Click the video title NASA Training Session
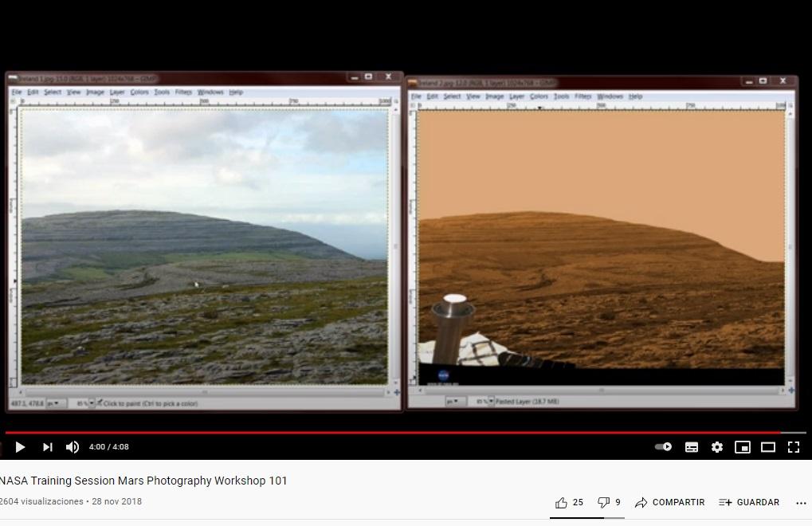This screenshot has width=812, height=526. click(x=143, y=481)
